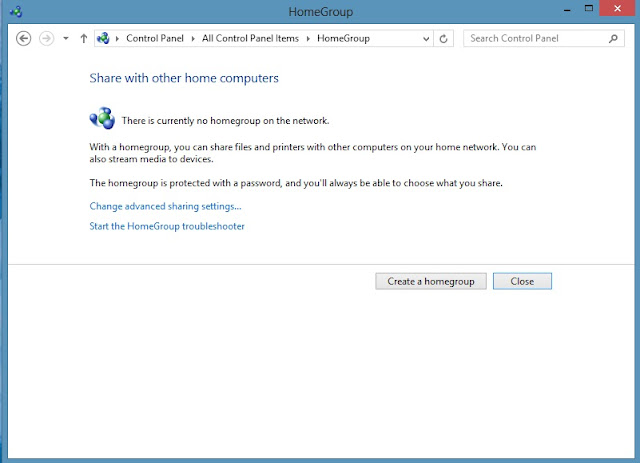Expand the chevron after Control Panel
The width and height of the screenshot is (640, 463).
pyautogui.click(x=193, y=39)
